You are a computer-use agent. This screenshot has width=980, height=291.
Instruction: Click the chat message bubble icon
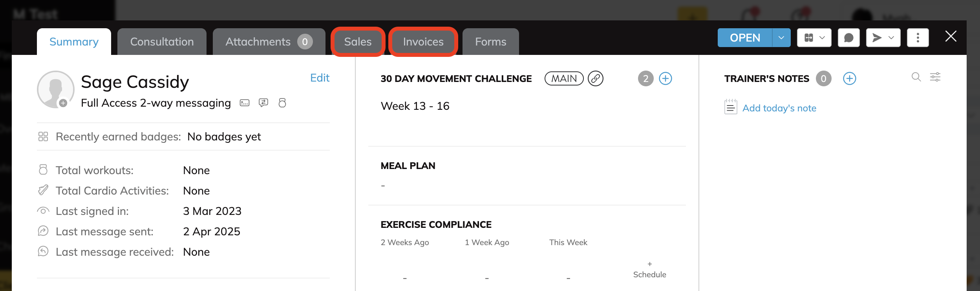click(848, 38)
